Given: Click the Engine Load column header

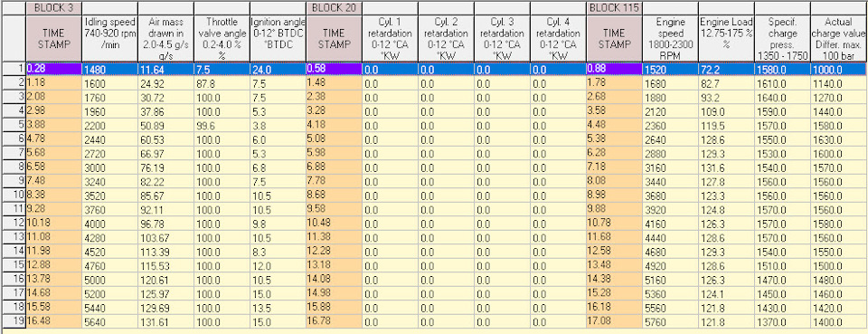Looking at the screenshot, I should tap(726, 38).
